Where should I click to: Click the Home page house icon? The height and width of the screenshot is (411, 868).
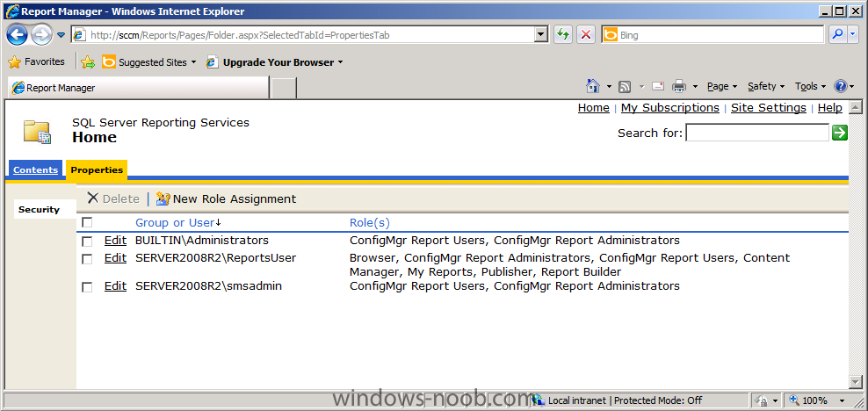(593, 86)
